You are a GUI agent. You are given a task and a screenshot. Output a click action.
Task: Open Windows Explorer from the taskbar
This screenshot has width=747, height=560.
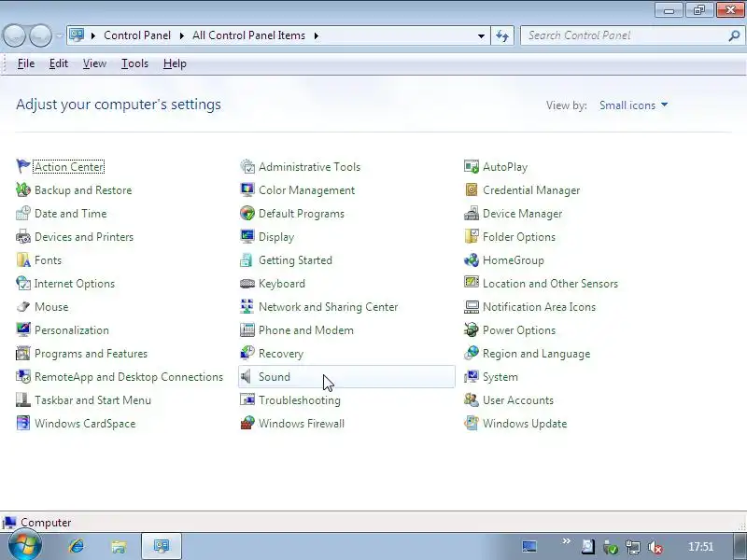(119, 546)
